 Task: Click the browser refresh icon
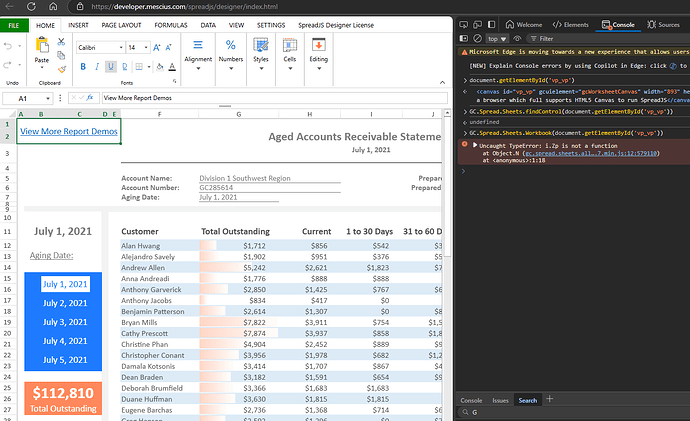click(x=31, y=7)
